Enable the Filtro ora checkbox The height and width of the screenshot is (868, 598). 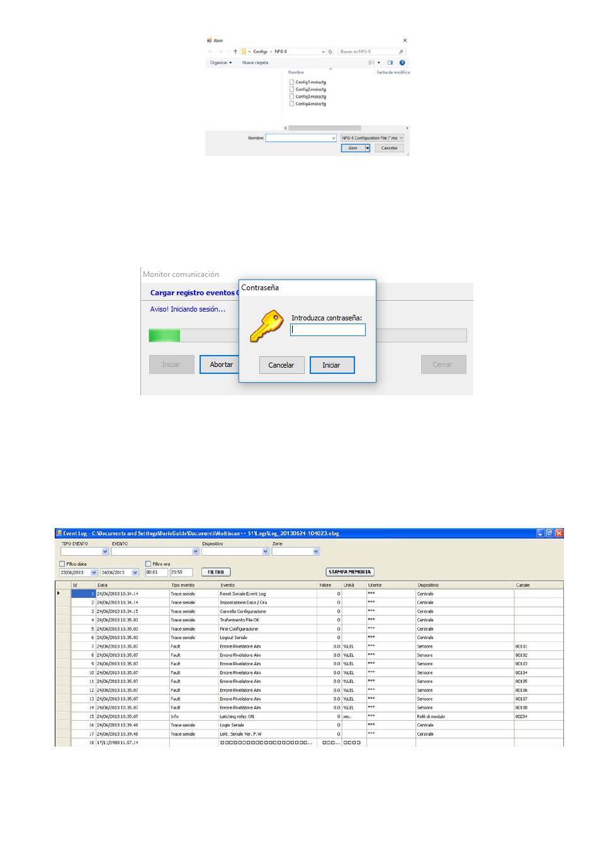[149, 564]
